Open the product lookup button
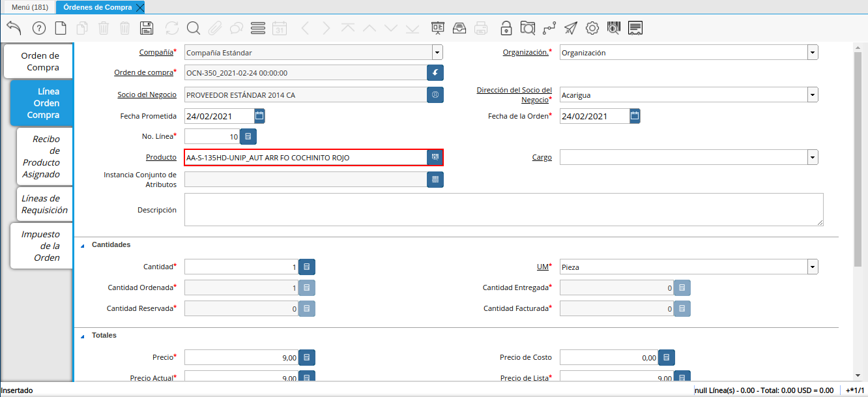Image resolution: width=868 pixels, height=397 pixels. pyautogui.click(x=435, y=157)
